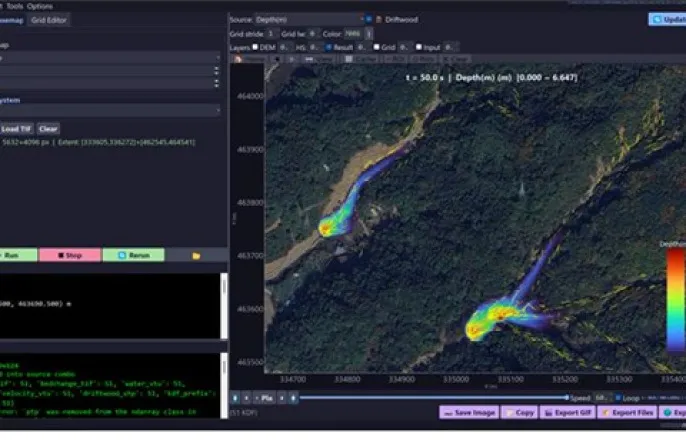
Task: Click the Copy button
Action: (x=519, y=412)
